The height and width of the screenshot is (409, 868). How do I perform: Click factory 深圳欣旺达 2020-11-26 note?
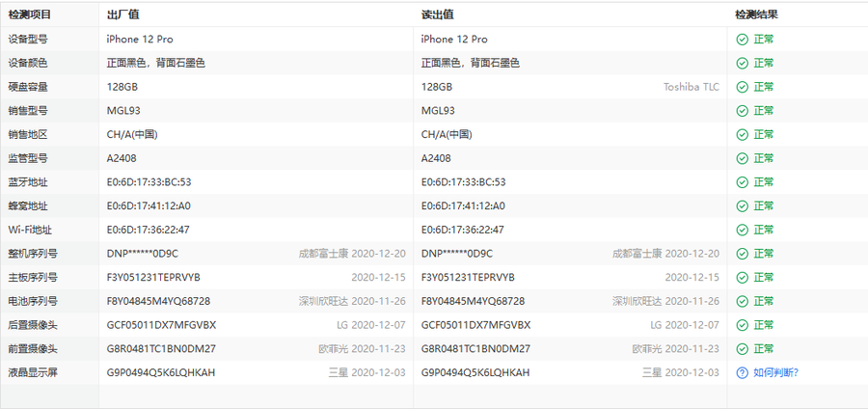pos(352,301)
